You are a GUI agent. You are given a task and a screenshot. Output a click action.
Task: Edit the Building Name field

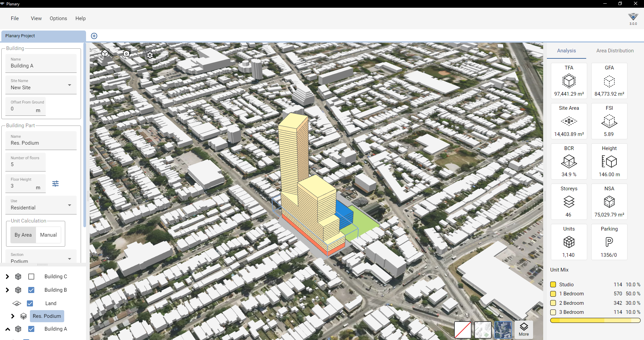(41, 63)
